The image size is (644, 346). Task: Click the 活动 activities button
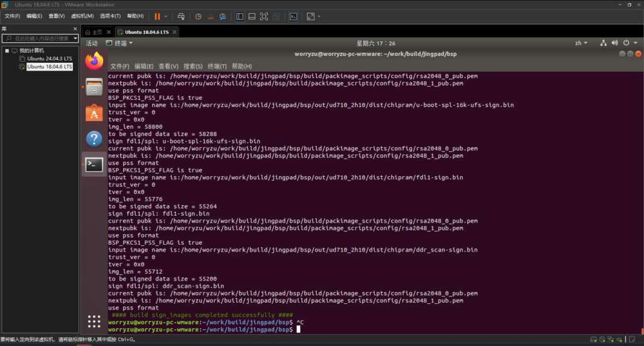pyautogui.click(x=92, y=43)
